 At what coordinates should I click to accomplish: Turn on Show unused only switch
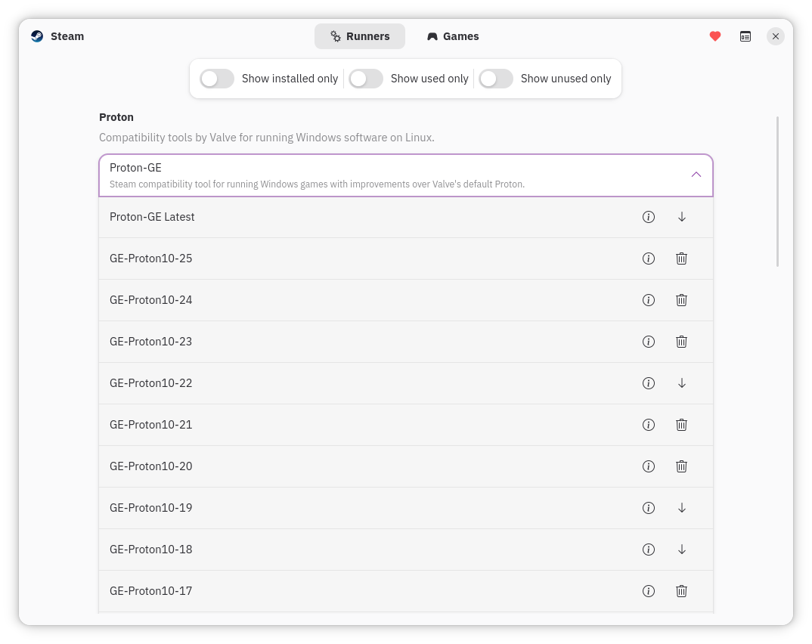coord(496,79)
